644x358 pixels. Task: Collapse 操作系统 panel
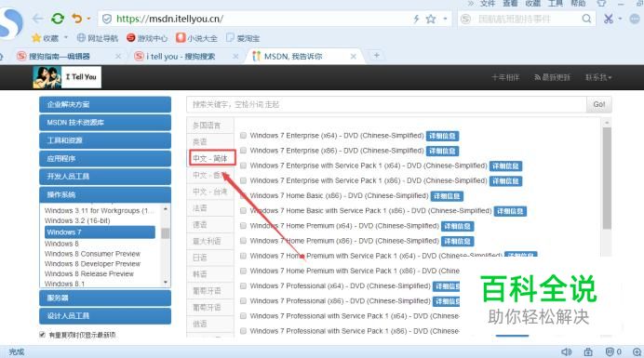click(x=105, y=194)
